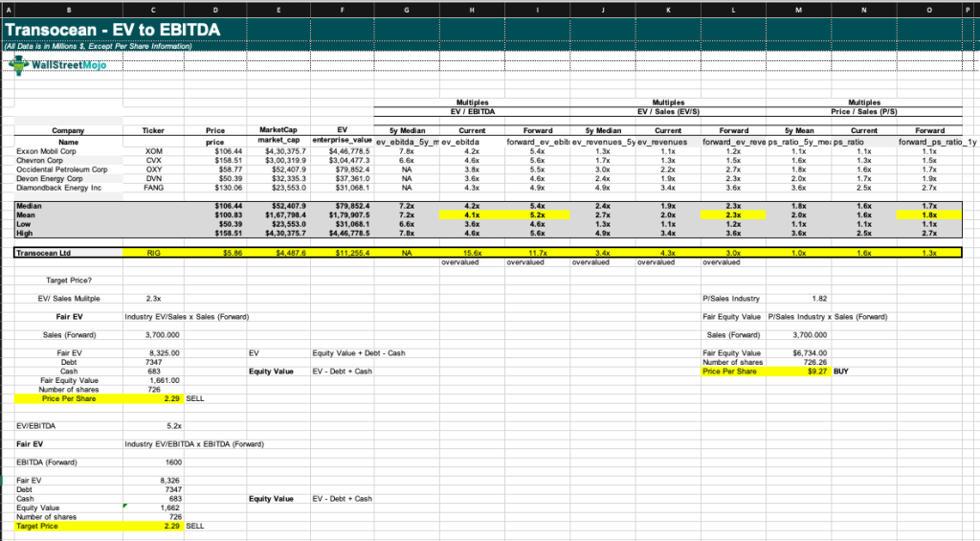Select column B header

(x=68, y=10)
